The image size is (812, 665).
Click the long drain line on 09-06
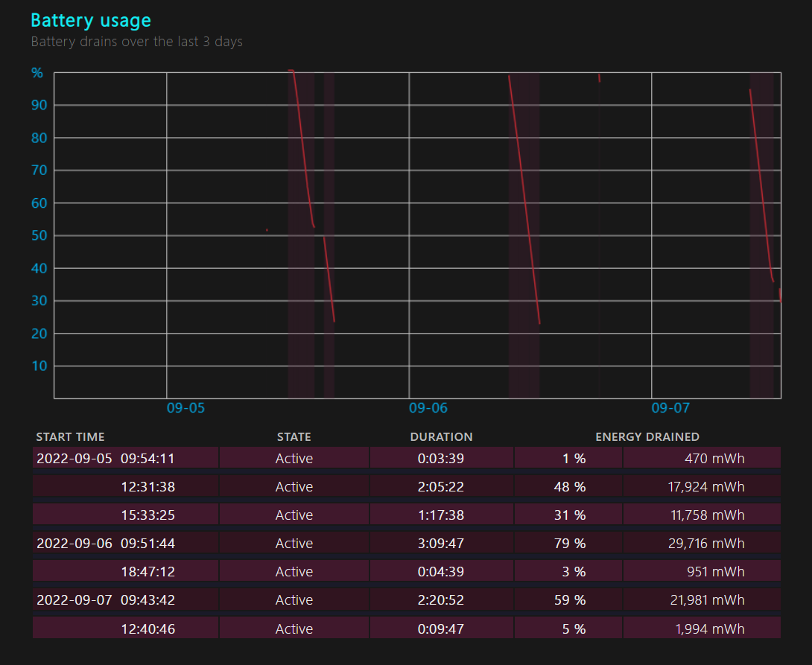pyautogui.click(x=524, y=200)
